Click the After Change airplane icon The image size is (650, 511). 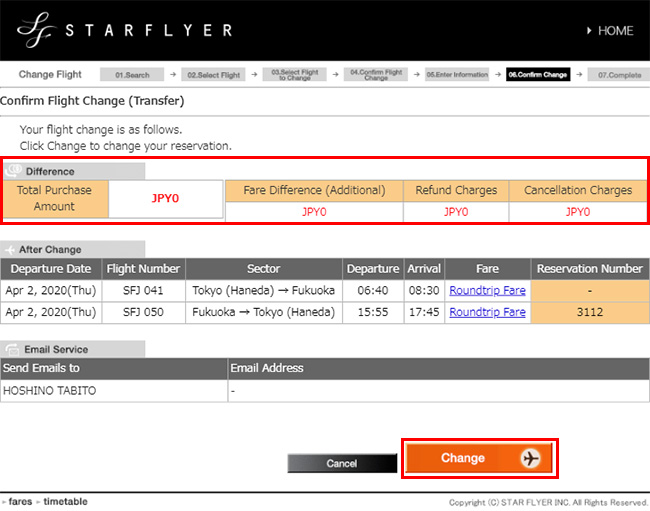pos(11,249)
